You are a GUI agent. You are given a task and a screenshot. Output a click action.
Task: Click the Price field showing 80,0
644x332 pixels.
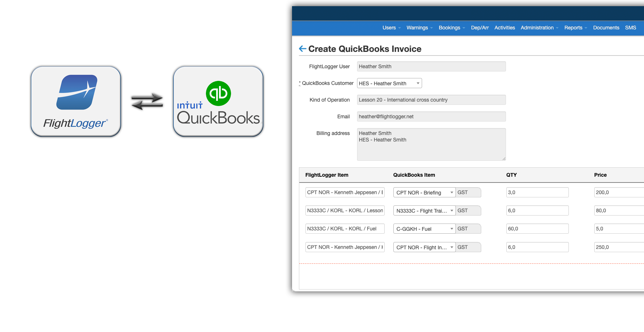point(619,210)
